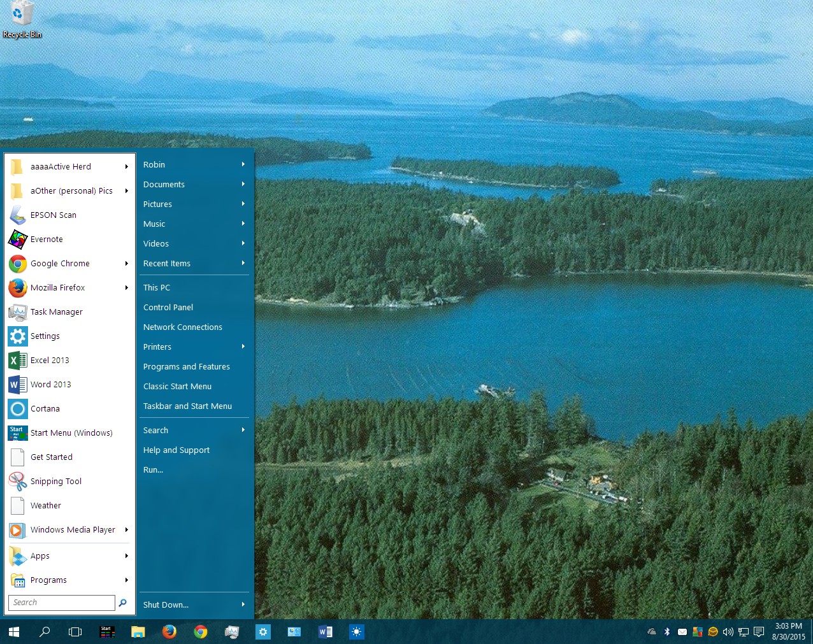Image resolution: width=813 pixels, height=644 pixels.
Task: Open Task View from the taskbar
Action: coord(75,632)
